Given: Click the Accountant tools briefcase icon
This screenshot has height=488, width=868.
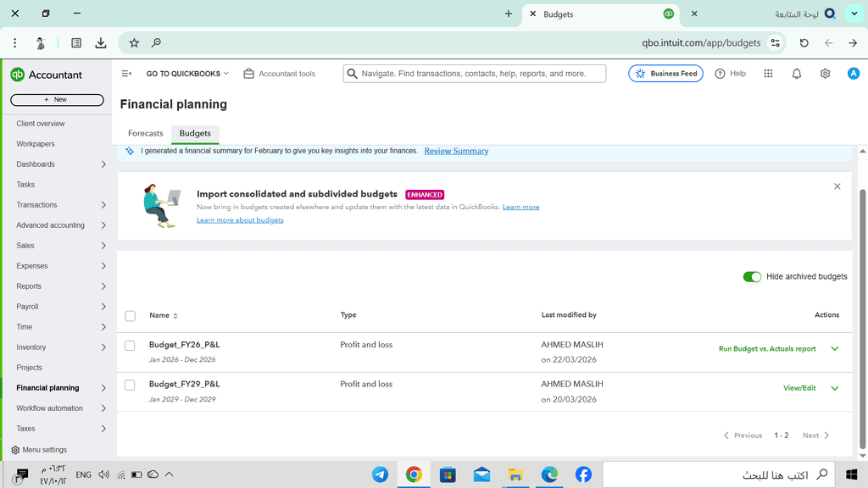Looking at the screenshot, I should pos(249,74).
